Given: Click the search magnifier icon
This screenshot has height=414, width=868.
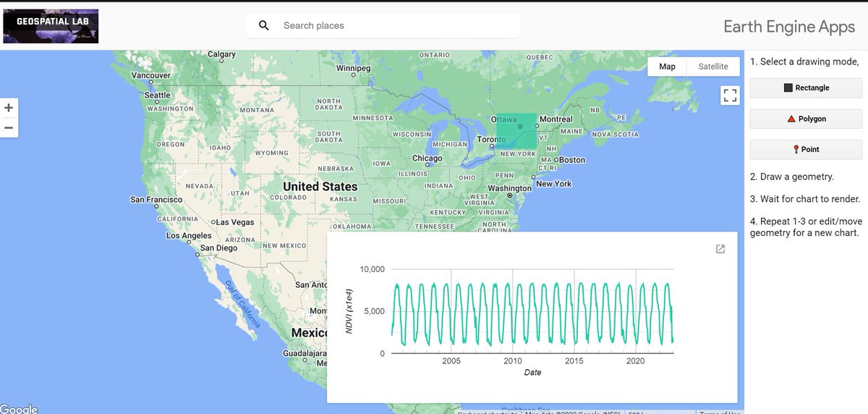Looking at the screenshot, I should click(264, 25).
